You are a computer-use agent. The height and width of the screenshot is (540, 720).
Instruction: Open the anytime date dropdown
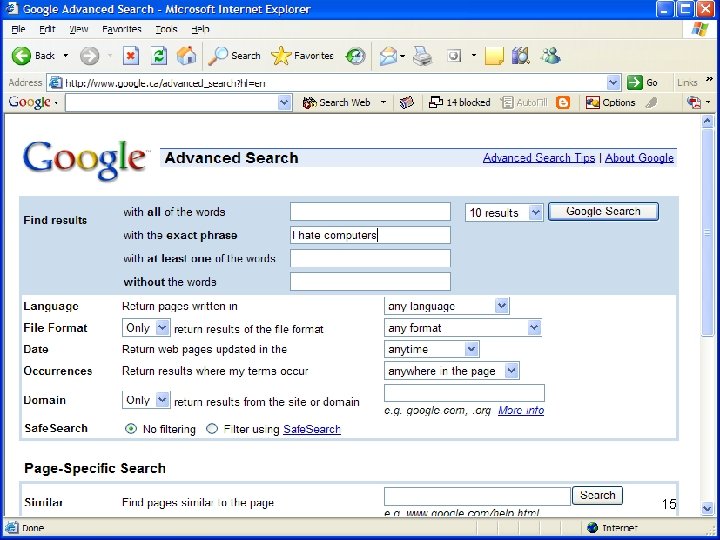click(x=432, y=349)
